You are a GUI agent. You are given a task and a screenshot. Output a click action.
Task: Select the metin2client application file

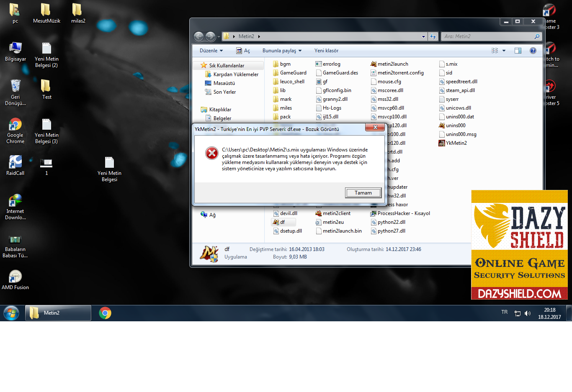point(333,213)
